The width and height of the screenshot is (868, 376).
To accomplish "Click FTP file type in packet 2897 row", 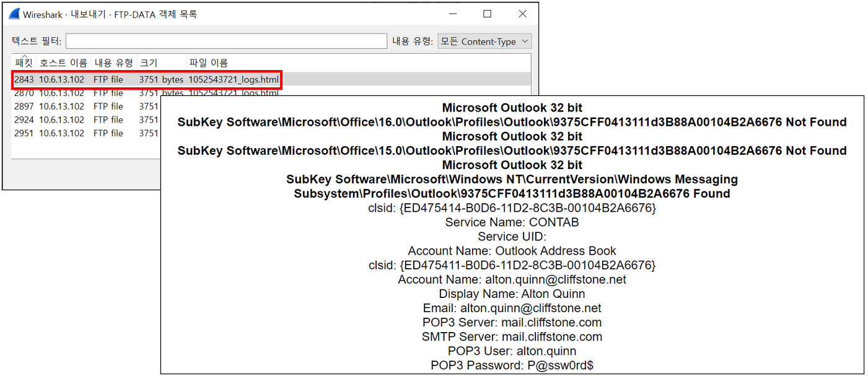I will point(108,107).
